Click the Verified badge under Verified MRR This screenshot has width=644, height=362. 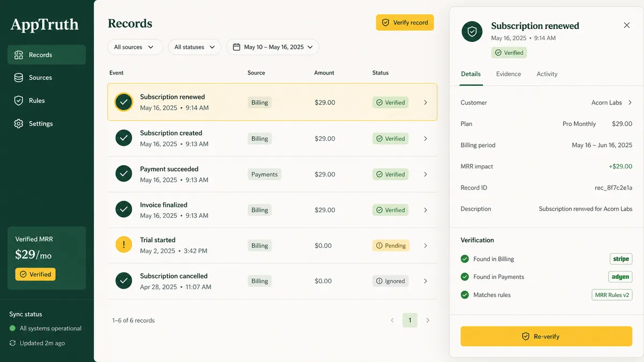click(35, 274)
